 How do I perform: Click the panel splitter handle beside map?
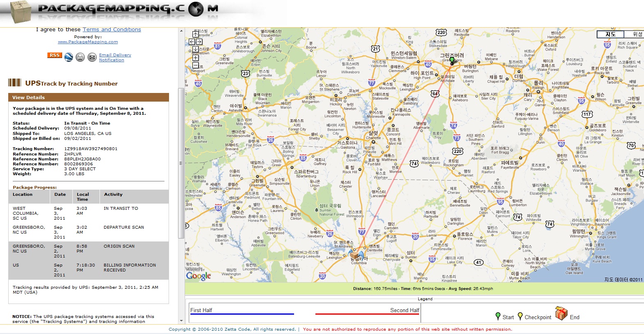coord(181,163)
